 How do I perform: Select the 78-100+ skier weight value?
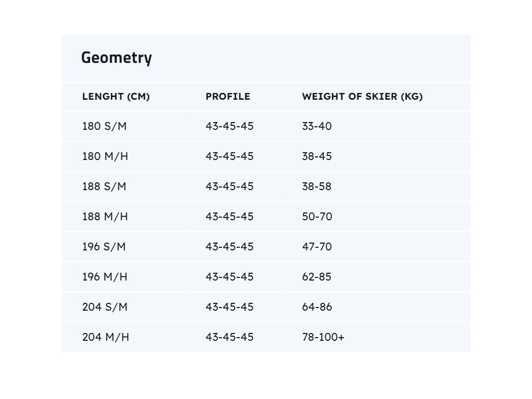(x=323, y=337)
